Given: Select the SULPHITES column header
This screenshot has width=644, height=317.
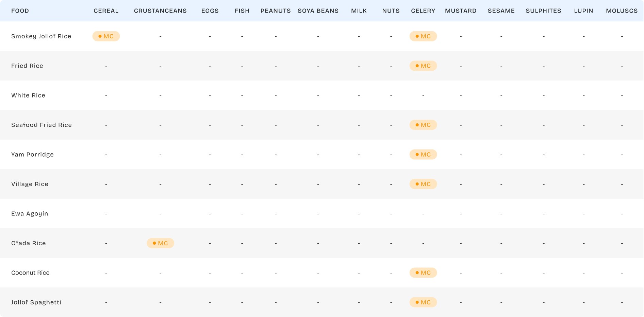Looking at the screenshot, I should coord(543,11).
